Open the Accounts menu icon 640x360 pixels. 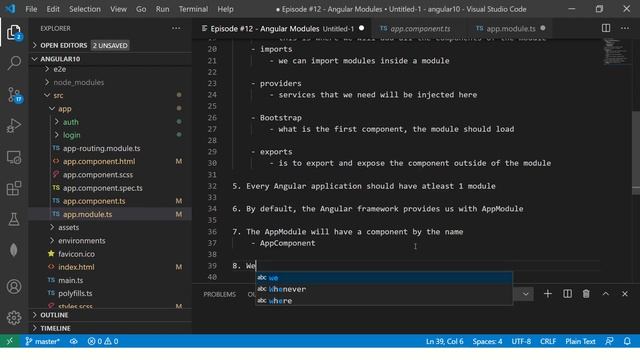pos(14,287)
